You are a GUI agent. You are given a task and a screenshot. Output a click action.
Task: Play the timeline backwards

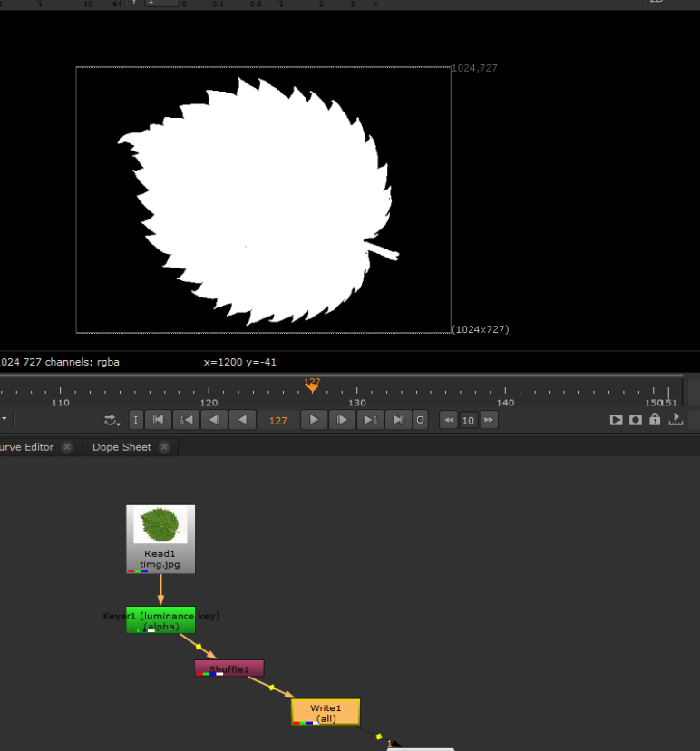coord(243,420)
